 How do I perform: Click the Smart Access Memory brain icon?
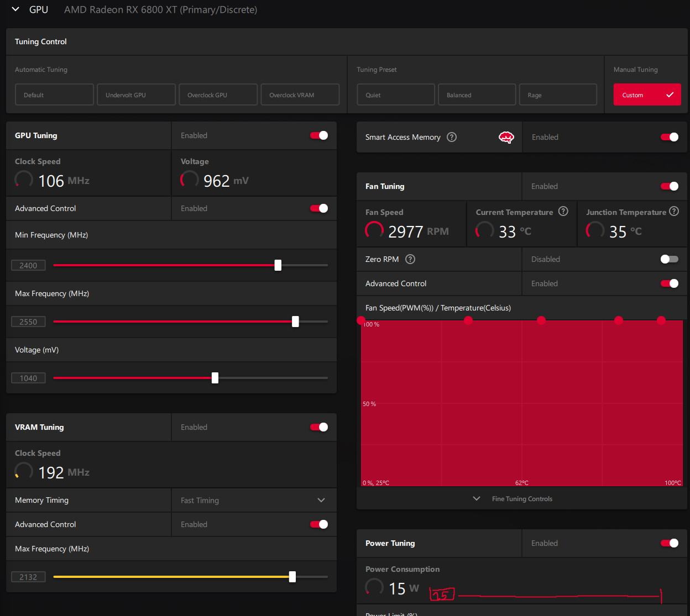tap(506, 138)
